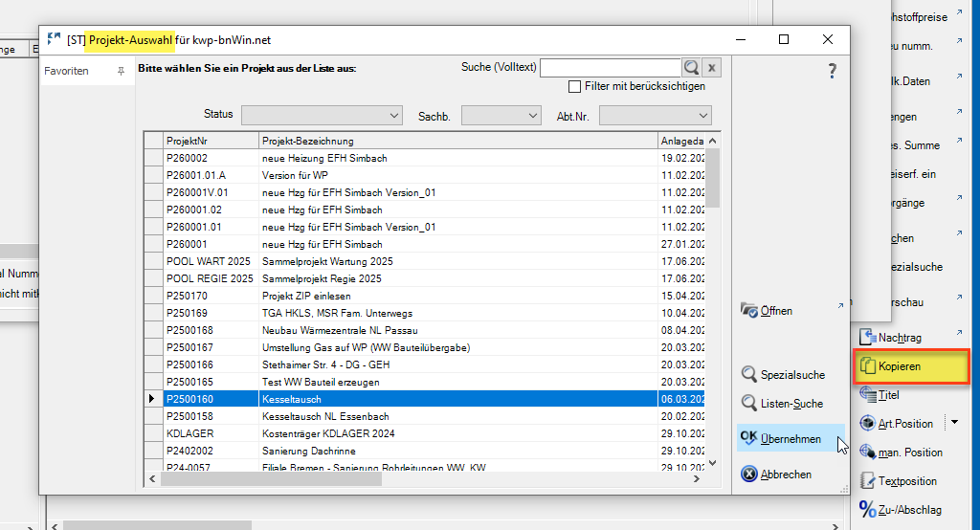Viewport: 980px width, 530px height.
Task: Click the Kopieren button in sidebar
Action: pyautogui.click(x=910, y=366)
